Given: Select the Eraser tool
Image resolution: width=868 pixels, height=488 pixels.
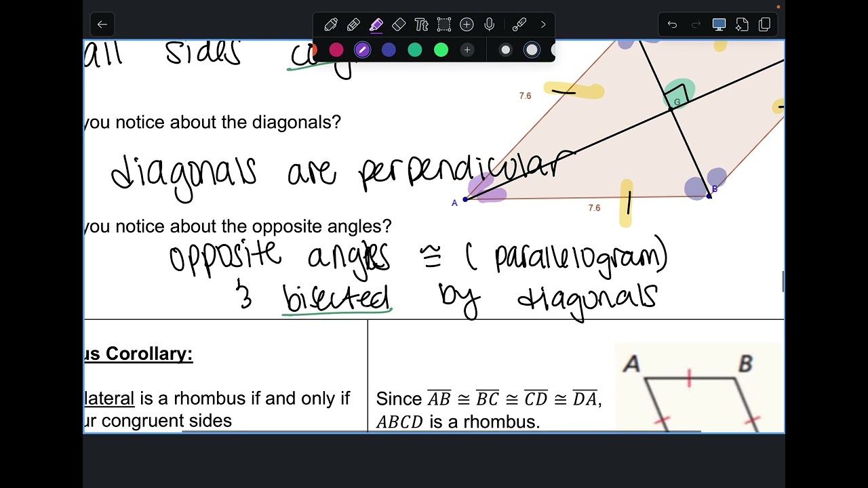Looking at the screenshot, I should pyautogui.click(x=399, y=25).
